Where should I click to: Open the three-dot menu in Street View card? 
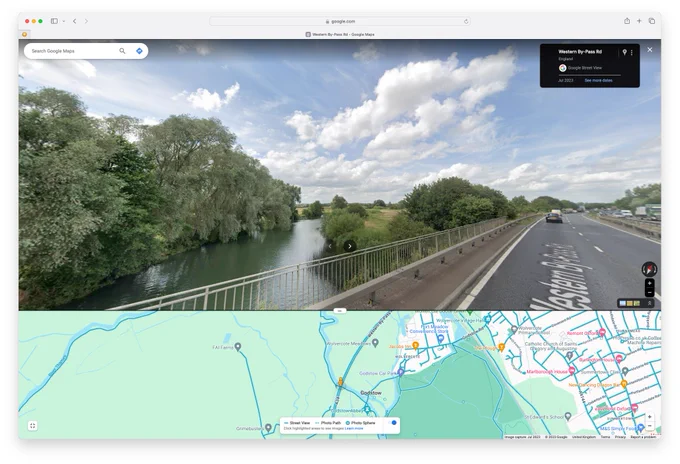coord(631,52)
